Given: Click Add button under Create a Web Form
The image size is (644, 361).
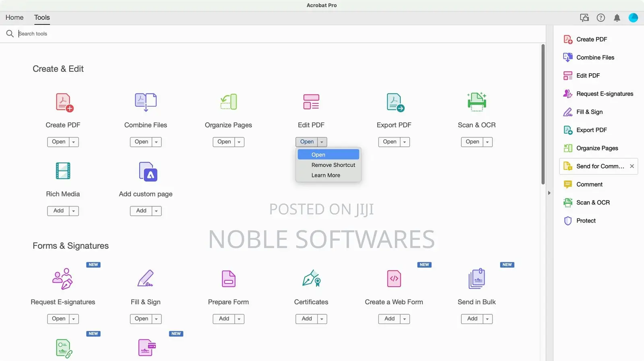Looking at the screenshot, I should (390, 319).
